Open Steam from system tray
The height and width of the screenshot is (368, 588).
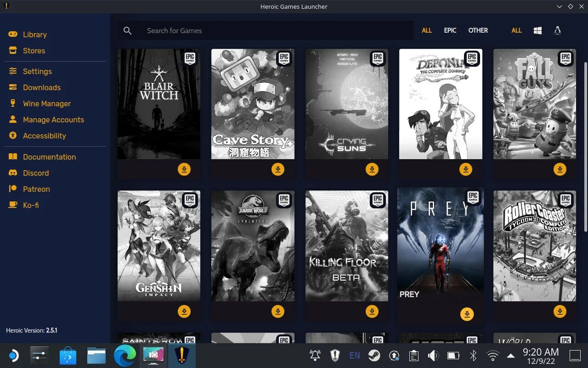coord(374,356)
